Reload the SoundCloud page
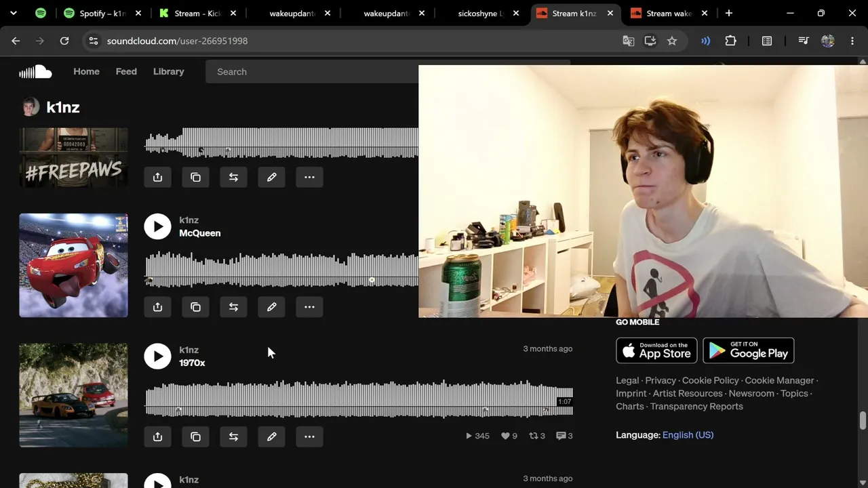868x488 pixels. 64,41
